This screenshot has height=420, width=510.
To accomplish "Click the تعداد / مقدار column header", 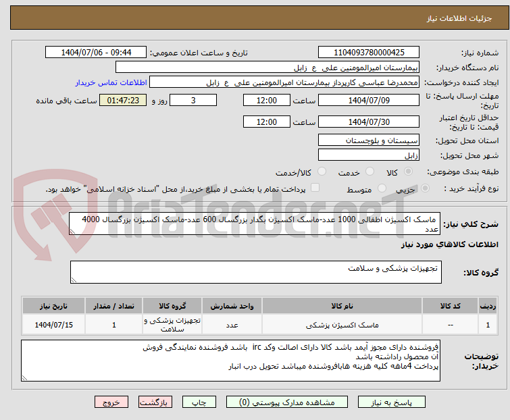I will coord(114,306).
